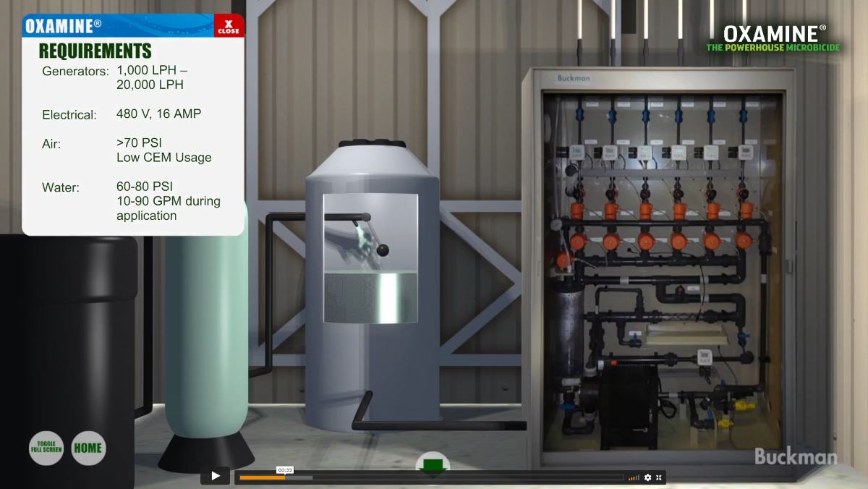Click the 00:33 timestamp marker

pos(285,469)
